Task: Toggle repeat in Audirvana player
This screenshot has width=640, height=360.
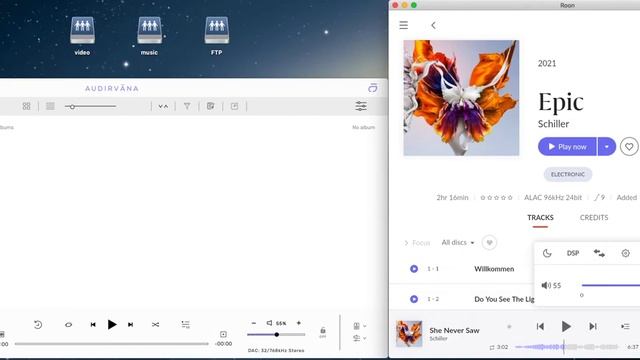Action: point(68,324)
